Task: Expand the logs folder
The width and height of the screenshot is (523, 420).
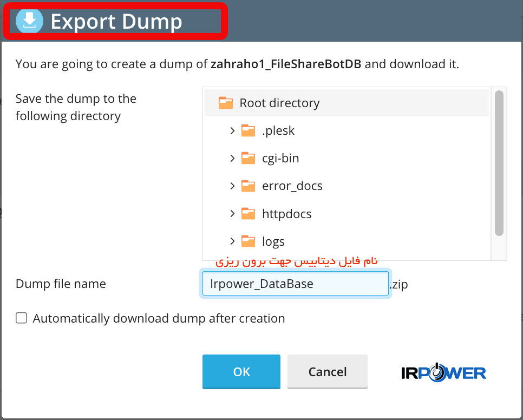Action: [x=232, y=241]
